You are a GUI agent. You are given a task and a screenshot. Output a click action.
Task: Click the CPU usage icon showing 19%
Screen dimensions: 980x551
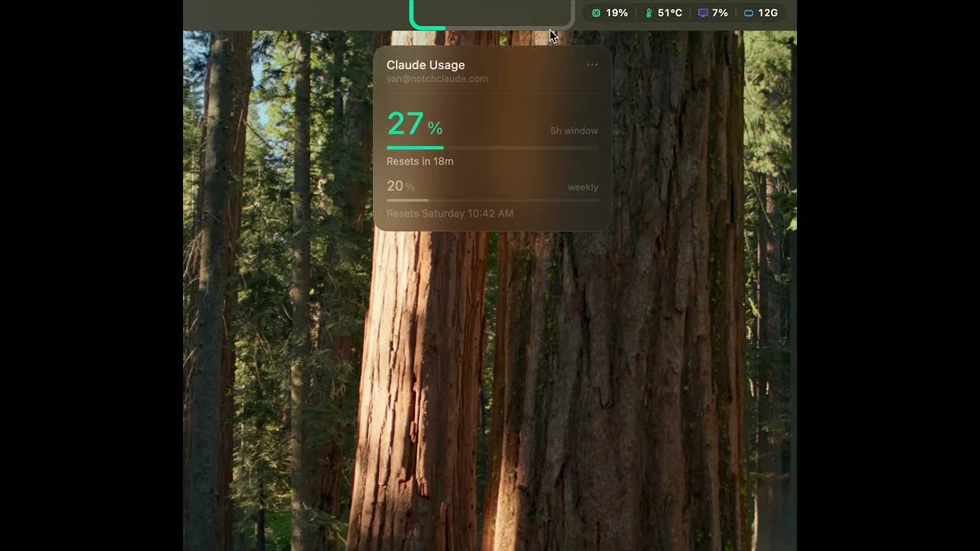pyautogui.click(x=596, y=13)
